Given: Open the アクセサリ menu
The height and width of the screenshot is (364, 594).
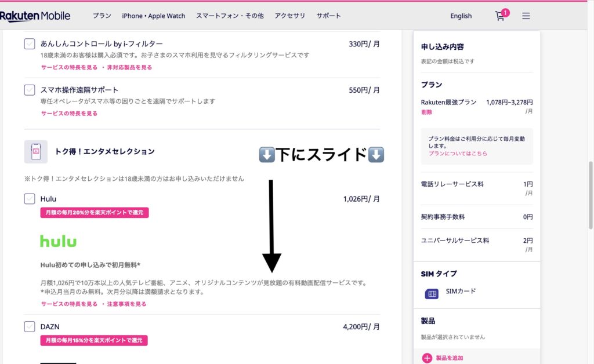Looking at the screenshot, I should pos(290,16).
